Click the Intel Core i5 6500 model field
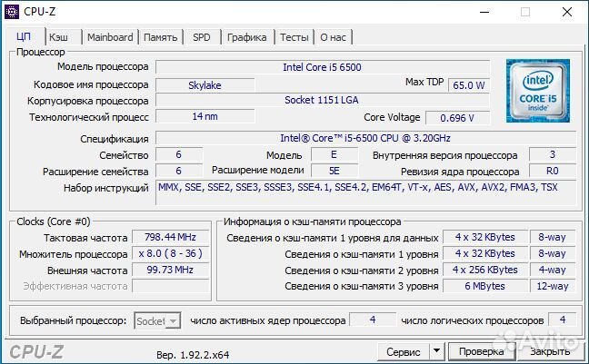Viewport: 589px width, 364px height. point(323,67)
